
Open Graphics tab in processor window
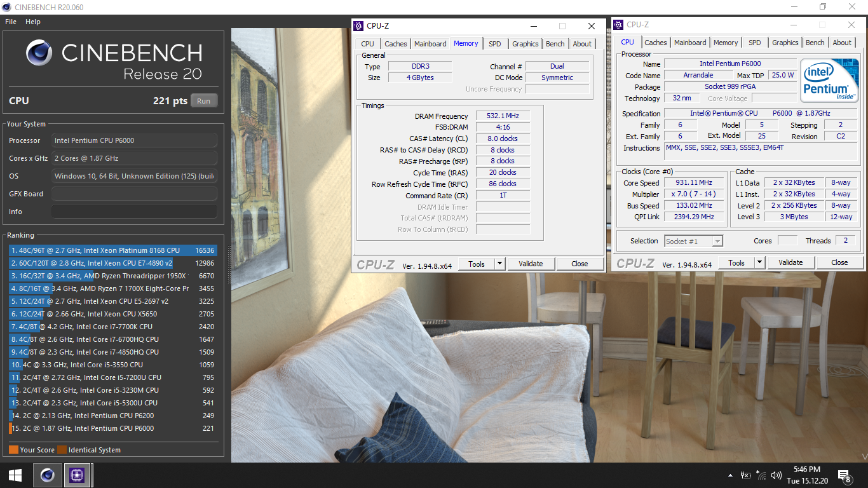pyautogui.click(x=785, y=43)
